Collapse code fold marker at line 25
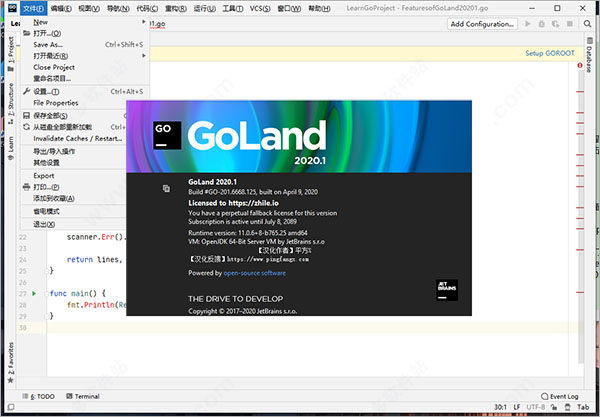The width and height of the screenshot is (600, 417). [46, 271]
